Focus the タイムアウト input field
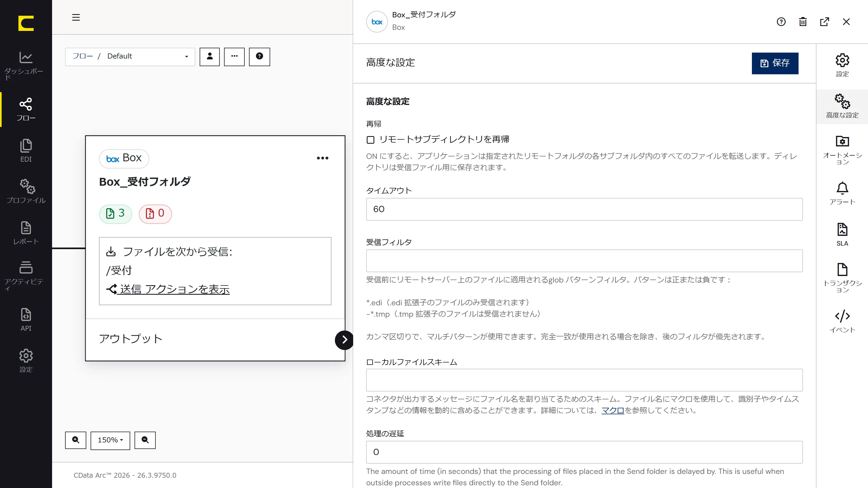 tap(584, 209)
